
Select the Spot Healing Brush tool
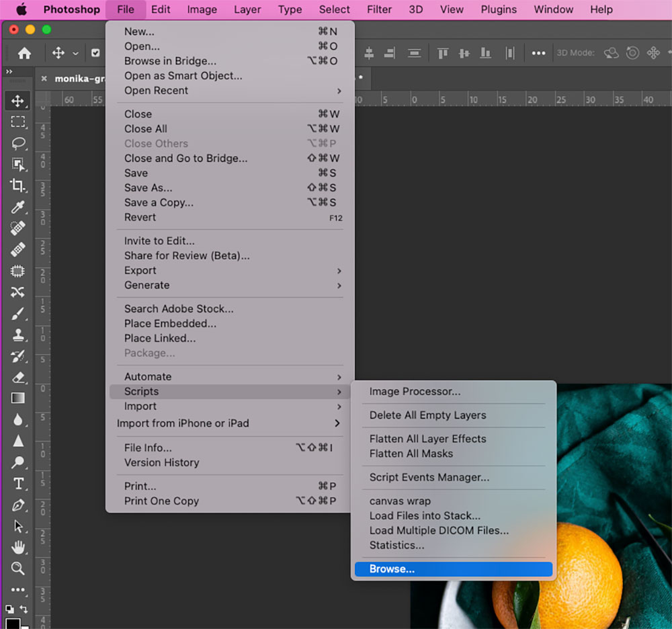pos(17,228)
